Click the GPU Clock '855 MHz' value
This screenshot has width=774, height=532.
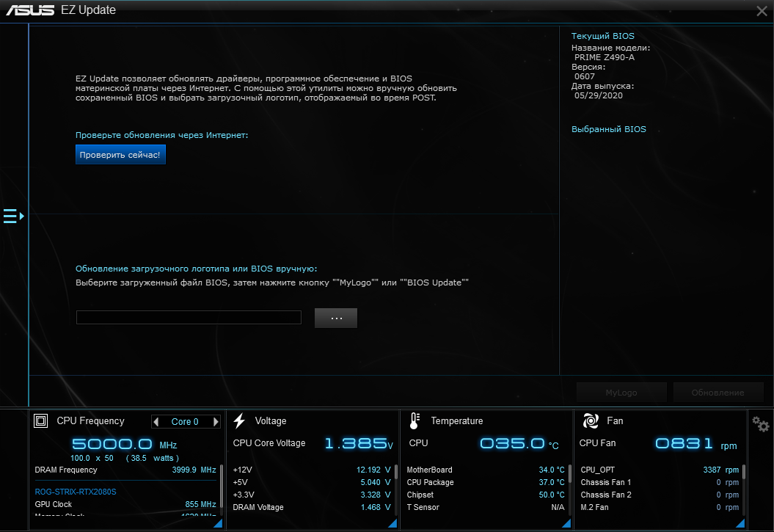click(200, 504)
